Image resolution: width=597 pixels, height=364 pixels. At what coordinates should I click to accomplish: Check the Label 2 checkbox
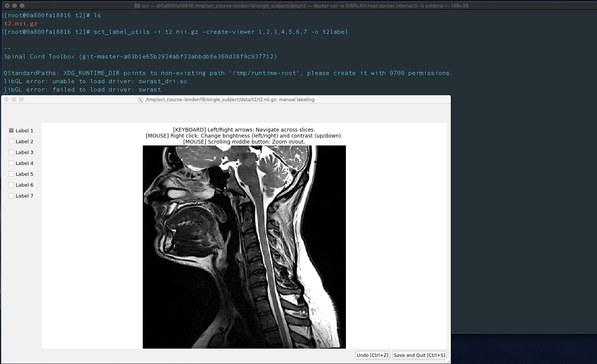tap(11, 141)
